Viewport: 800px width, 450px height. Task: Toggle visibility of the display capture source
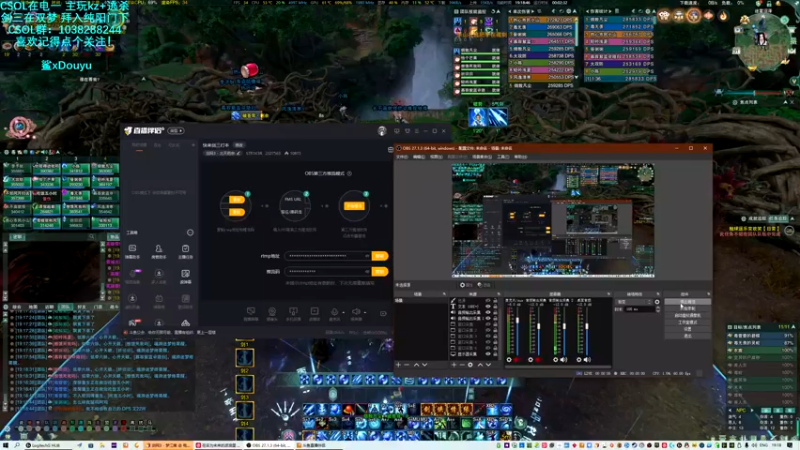click(488, 354)
